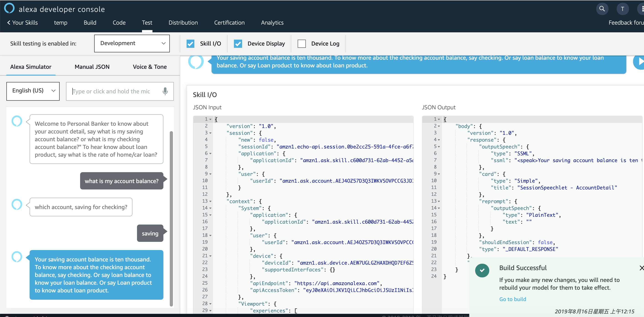
Task: Click the "apiAccessToken" line in JSON Input
Action: click(x=332, y=290)
